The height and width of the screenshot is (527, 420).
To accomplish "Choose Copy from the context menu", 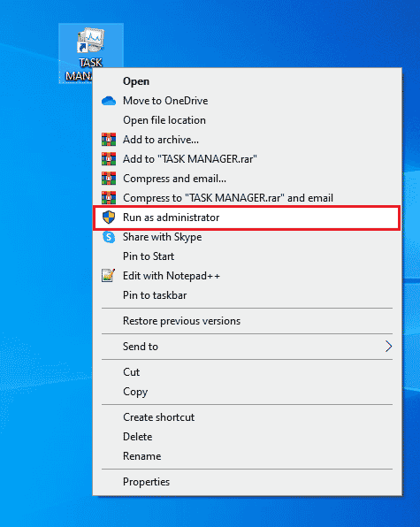I will tap(248, 392).
